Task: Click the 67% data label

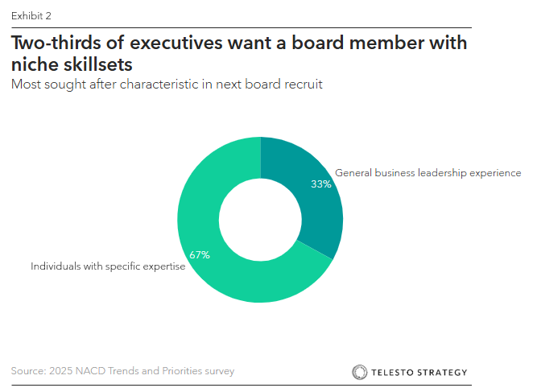Action: [x=200, y=255]
